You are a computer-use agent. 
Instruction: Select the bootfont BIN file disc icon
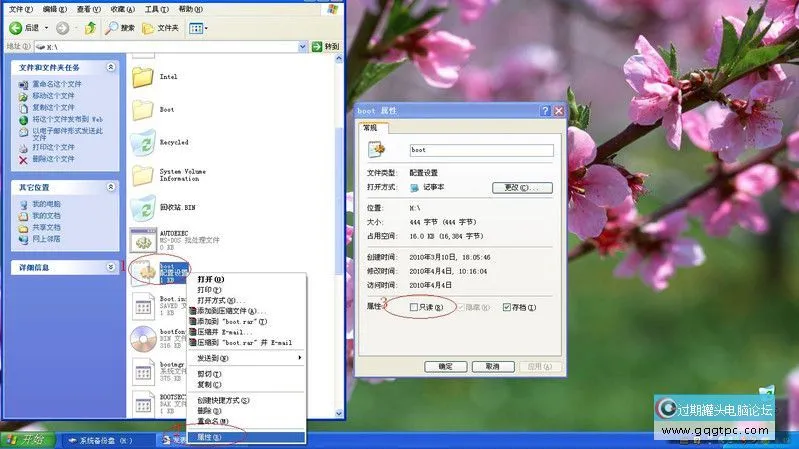pos(143,339)
